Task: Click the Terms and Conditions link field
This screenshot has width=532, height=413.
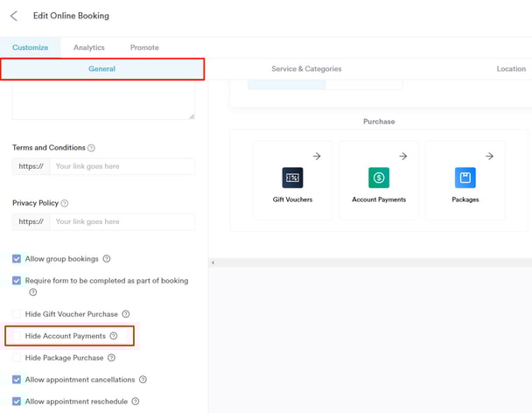Action: point(122,166)
